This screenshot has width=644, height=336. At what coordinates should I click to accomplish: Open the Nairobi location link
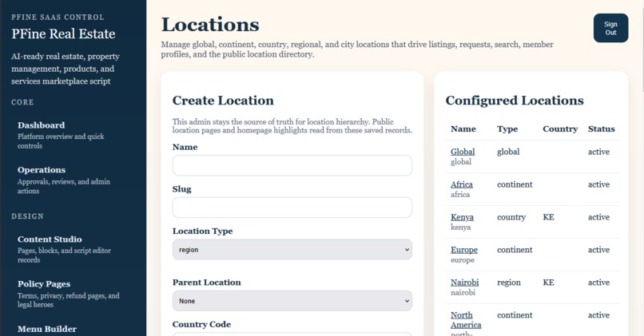pos(464,283)
